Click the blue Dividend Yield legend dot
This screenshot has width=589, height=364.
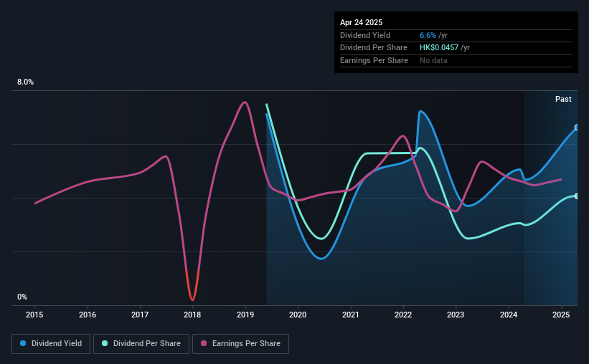(x=23, y=343)
